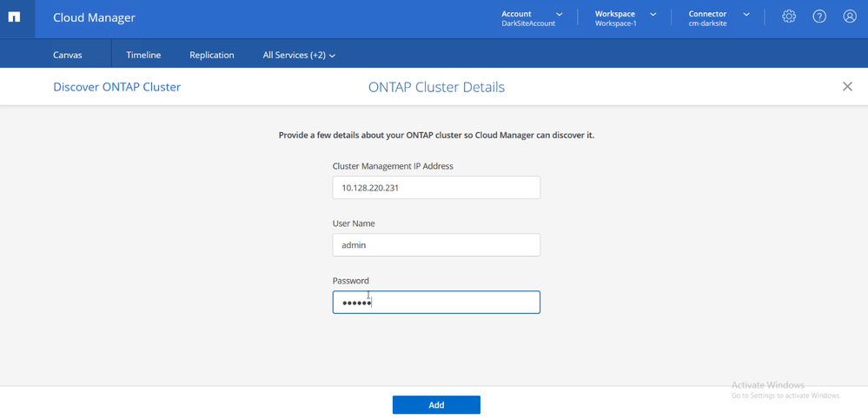Click the NetApp logo icon
868x420 pixels.
14,17
